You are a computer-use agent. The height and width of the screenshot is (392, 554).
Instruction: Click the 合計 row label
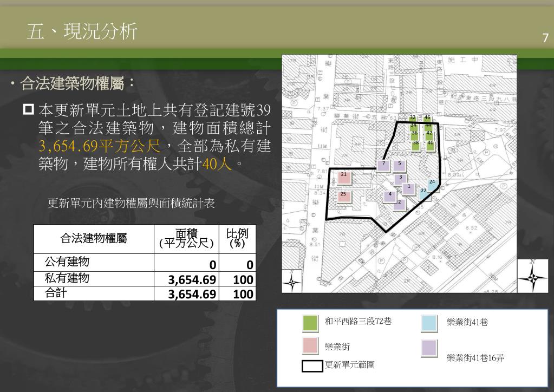pyautogui.click(x=56, y=293)
